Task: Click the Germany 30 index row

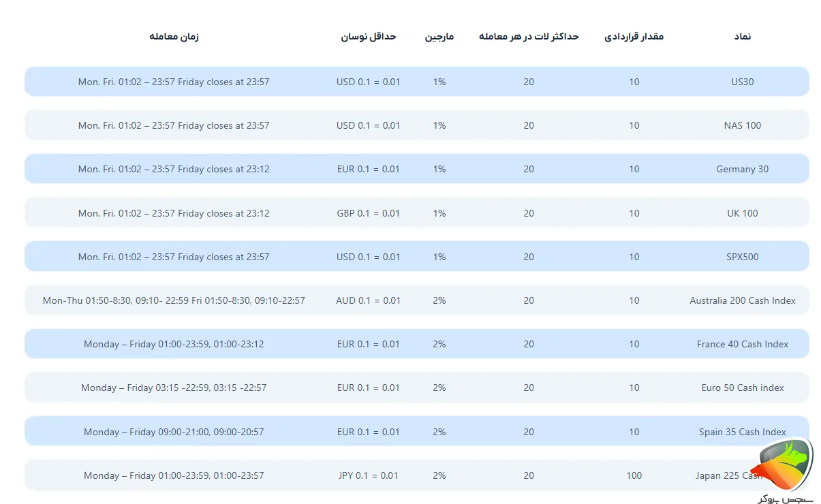Action: (x=742, y=169)
